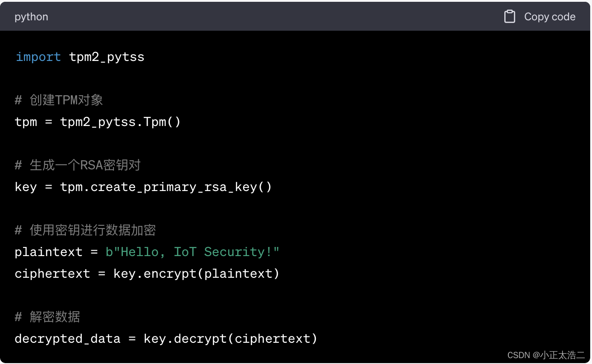Viewport: 592px width, 364px height.
Task: Click the ciphertext variable being assigned
Action: (52, 274)
